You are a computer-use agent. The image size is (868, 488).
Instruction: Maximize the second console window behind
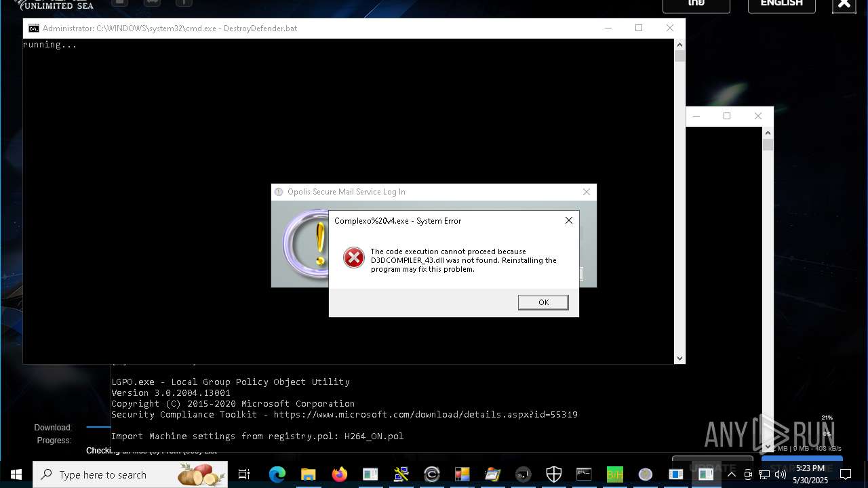(727, 116)
